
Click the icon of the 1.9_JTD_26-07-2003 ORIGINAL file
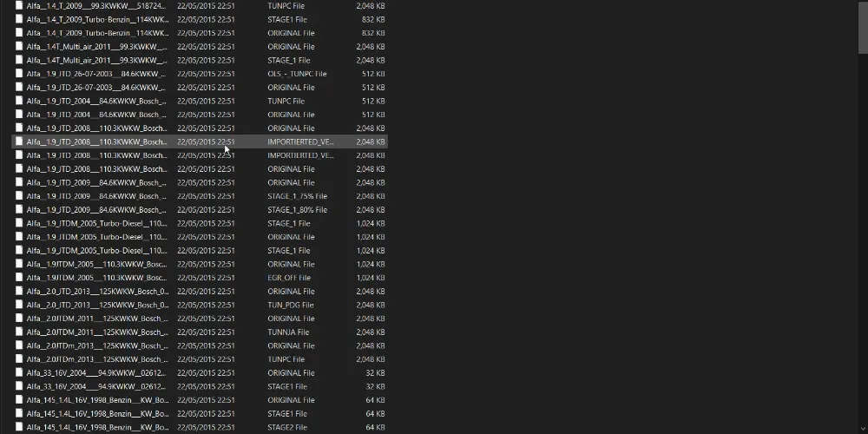19,87
